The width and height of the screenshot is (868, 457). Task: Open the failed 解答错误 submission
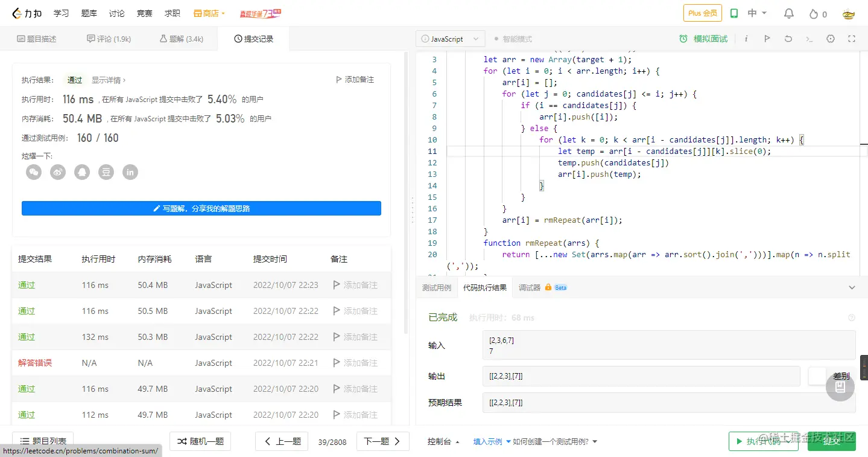35,363
